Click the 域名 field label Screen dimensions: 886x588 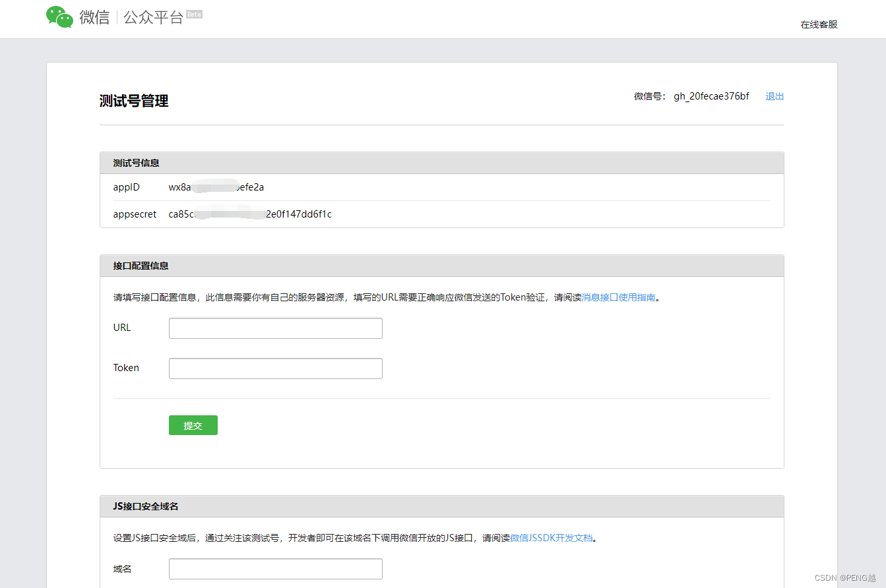(123, 569)
